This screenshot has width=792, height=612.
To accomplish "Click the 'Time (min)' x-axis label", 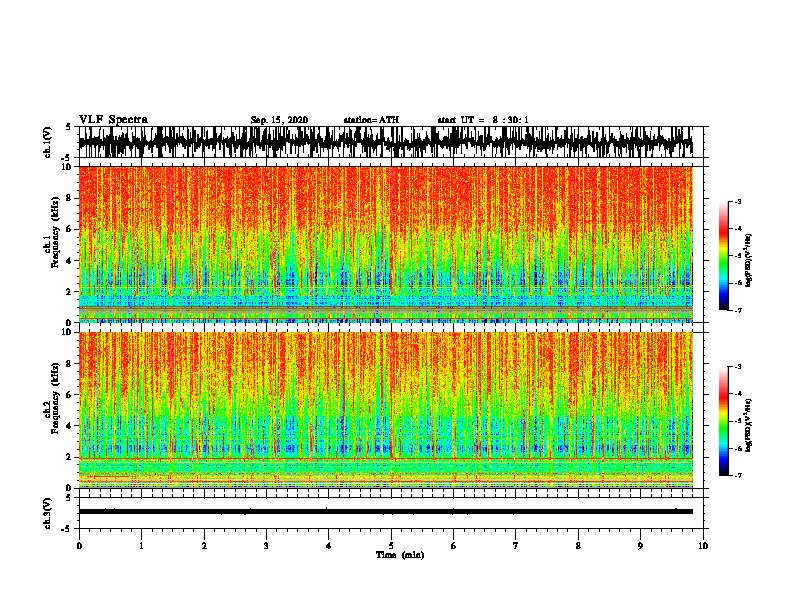I will point(400,555).
